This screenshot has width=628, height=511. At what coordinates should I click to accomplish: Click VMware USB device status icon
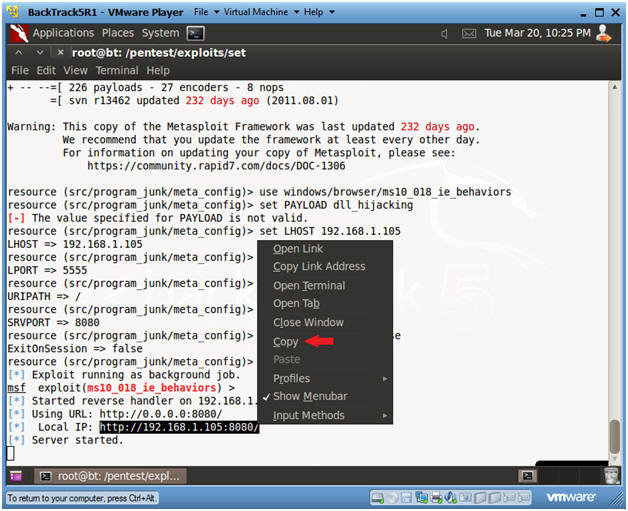(451, 498)
